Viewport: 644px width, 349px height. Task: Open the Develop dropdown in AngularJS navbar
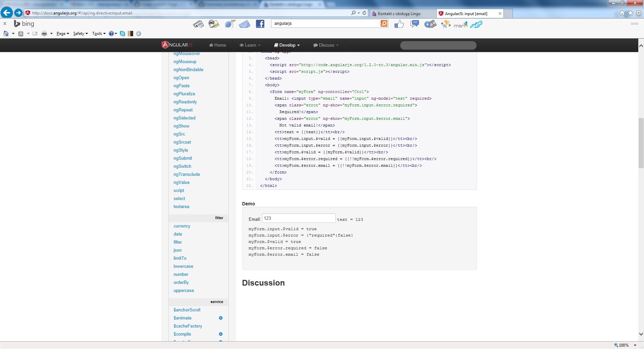287,45
